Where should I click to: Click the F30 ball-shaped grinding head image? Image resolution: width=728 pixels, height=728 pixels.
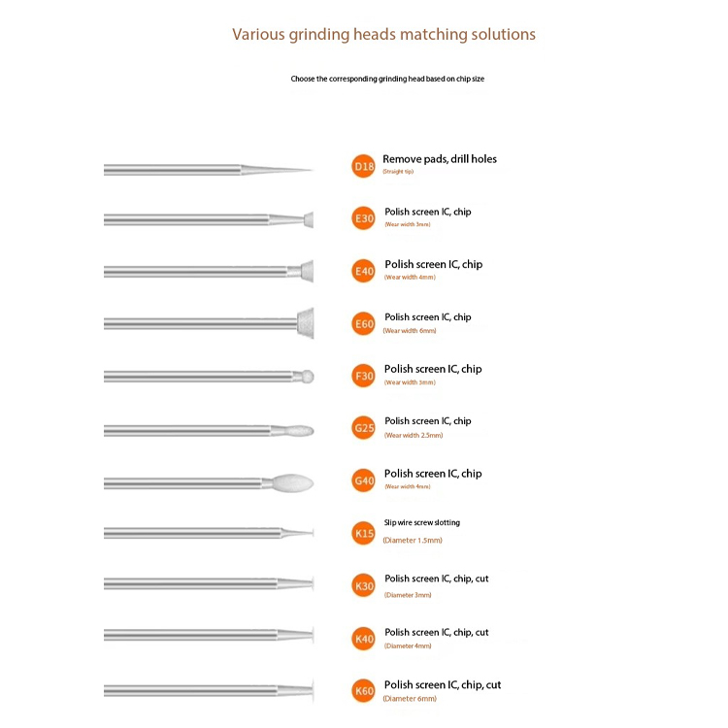click(x=209, y=376)
